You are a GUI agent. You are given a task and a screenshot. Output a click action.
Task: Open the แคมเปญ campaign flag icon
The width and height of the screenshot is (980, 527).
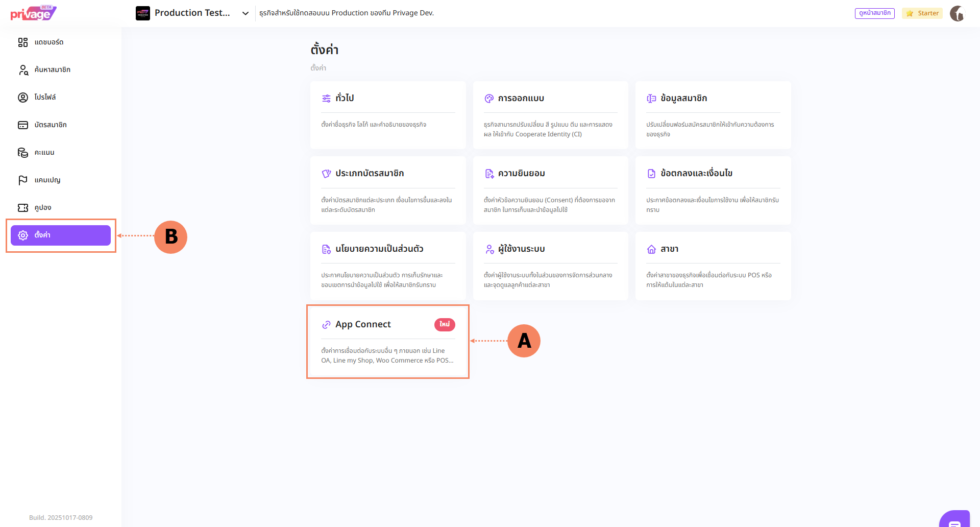click(x=23, y=180)
